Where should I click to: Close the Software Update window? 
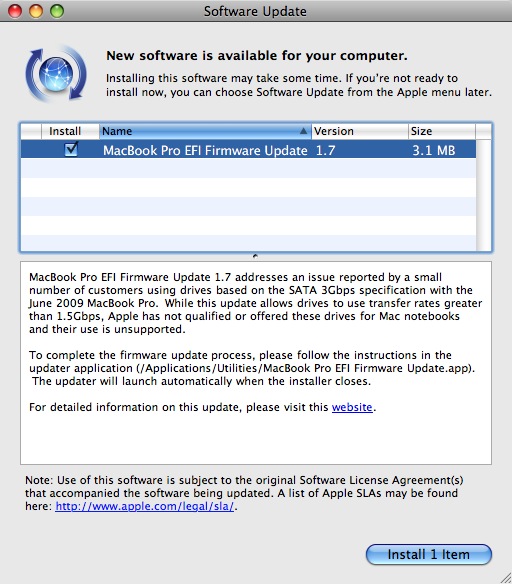[15, 11]
